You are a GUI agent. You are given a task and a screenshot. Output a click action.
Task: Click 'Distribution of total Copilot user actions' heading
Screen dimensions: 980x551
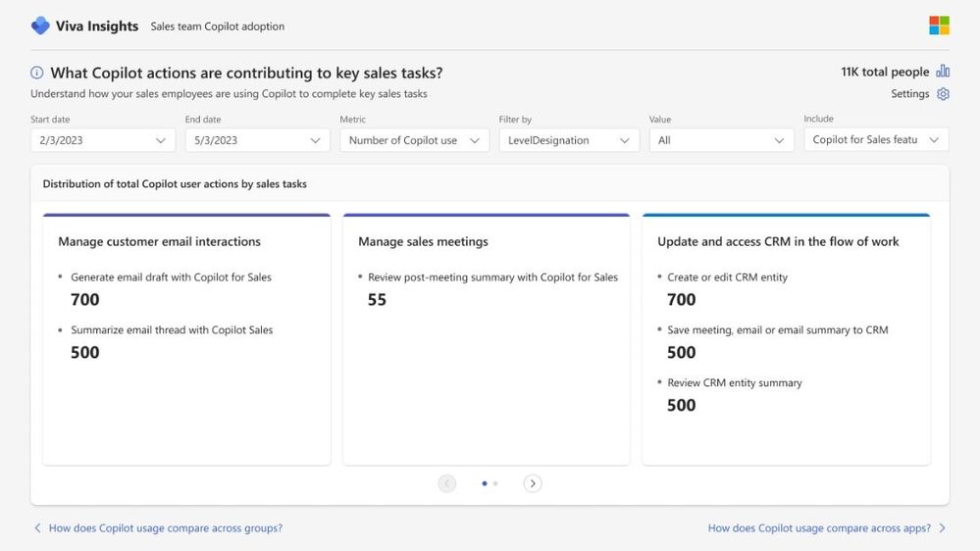click(175, 183)
